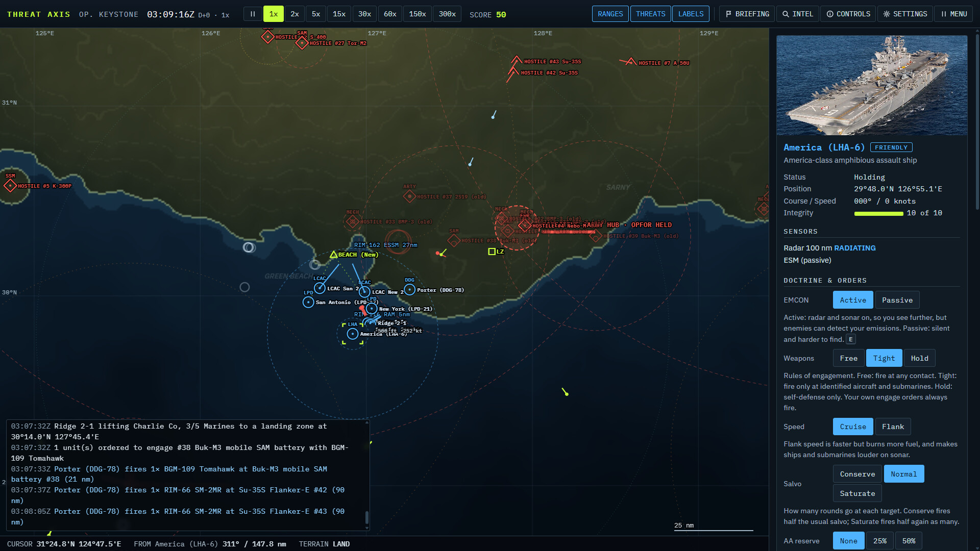Set time speed to 2x
980x551 pixels.
pyautogui.click(x=295, y=14)
